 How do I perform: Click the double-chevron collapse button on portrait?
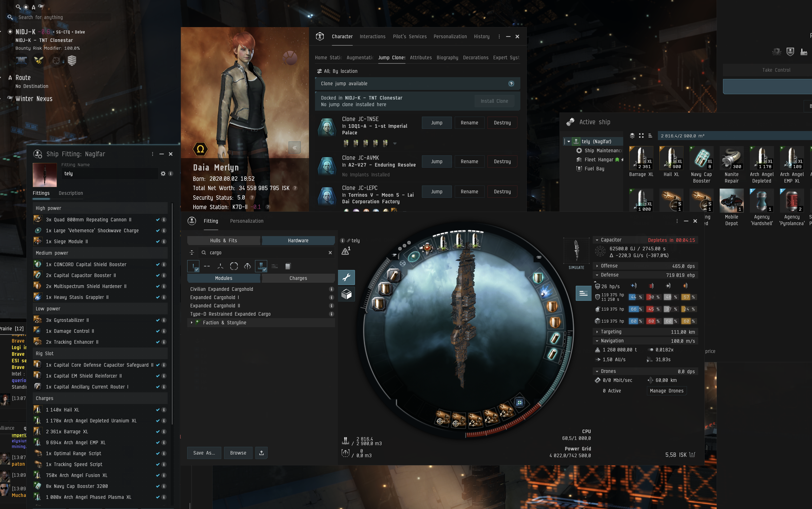point(294,147)
